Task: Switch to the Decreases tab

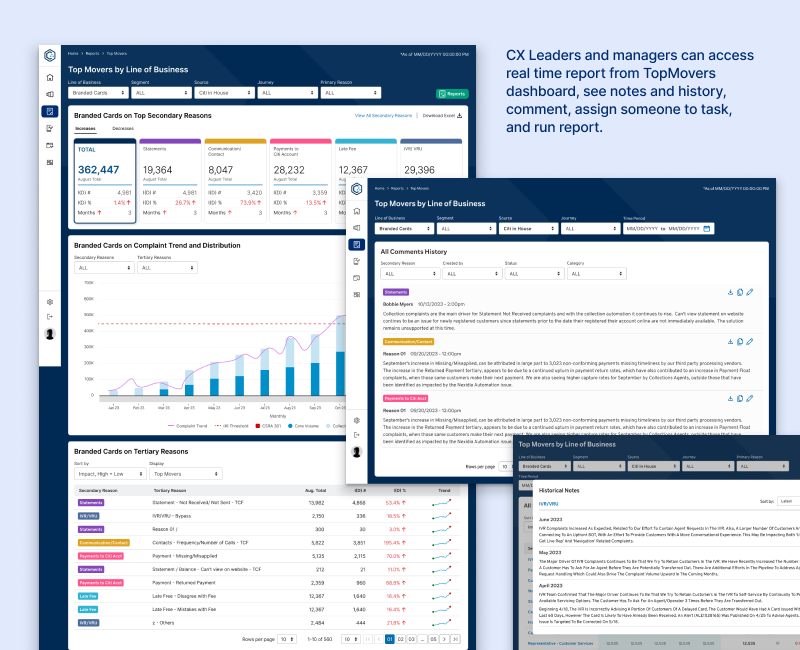Action: pyautogui.click(x=123, y=129)
